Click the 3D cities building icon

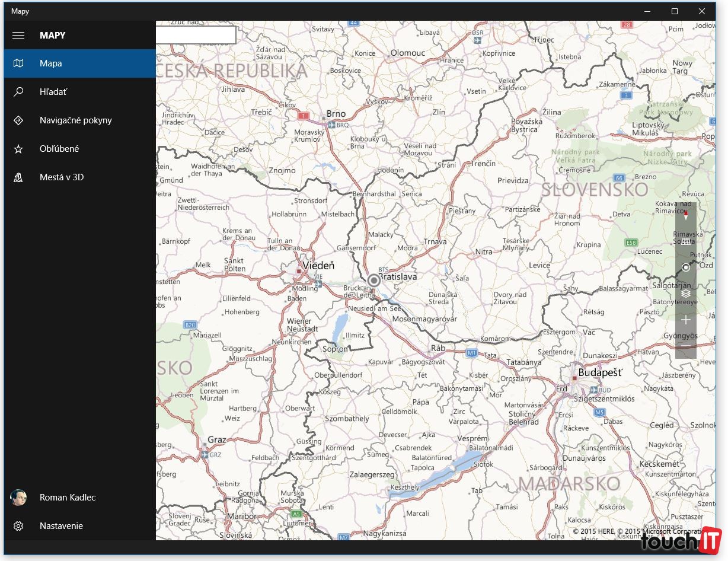(18, 177)
